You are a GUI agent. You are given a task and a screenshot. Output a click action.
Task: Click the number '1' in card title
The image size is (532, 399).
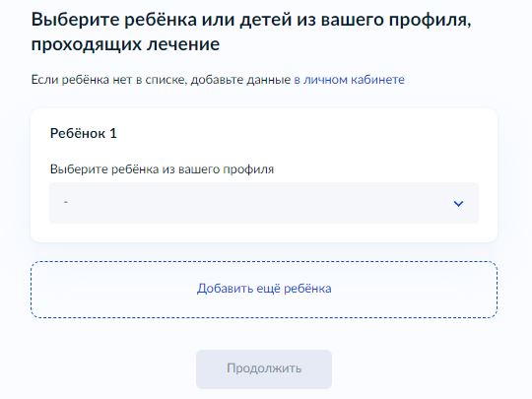(x=113, y=133)
